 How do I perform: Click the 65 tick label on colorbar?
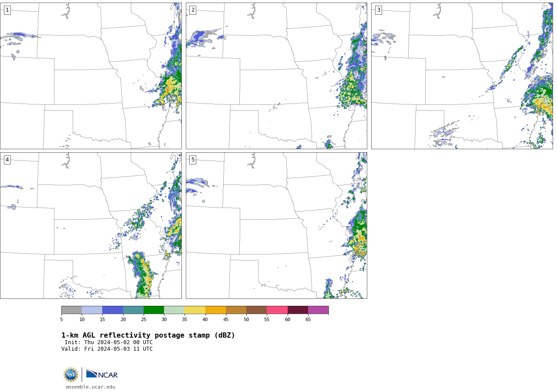point(308,320)
